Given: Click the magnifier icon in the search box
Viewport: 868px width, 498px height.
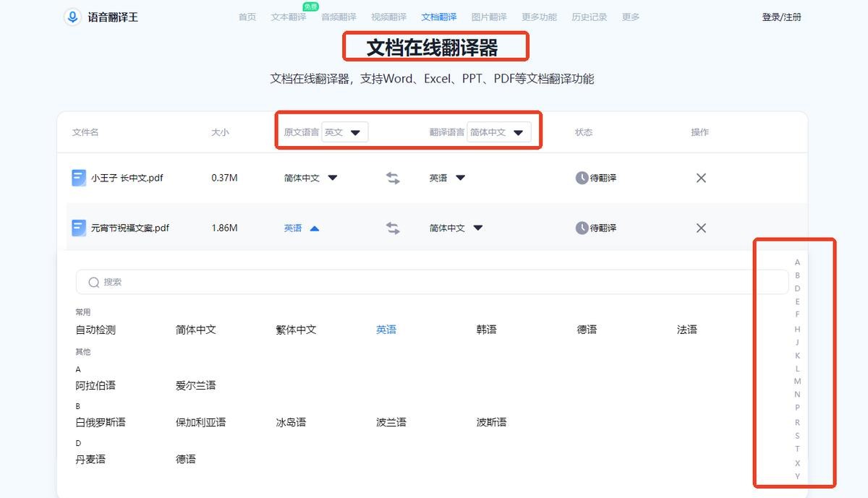Looking at the screenshot, I should 93,283.
